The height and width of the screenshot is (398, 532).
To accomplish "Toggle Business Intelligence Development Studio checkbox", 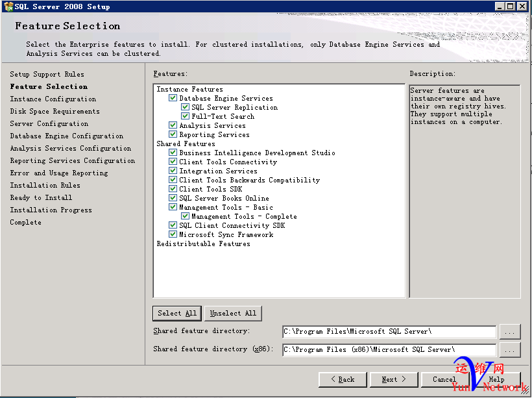I will click(173, 153).
